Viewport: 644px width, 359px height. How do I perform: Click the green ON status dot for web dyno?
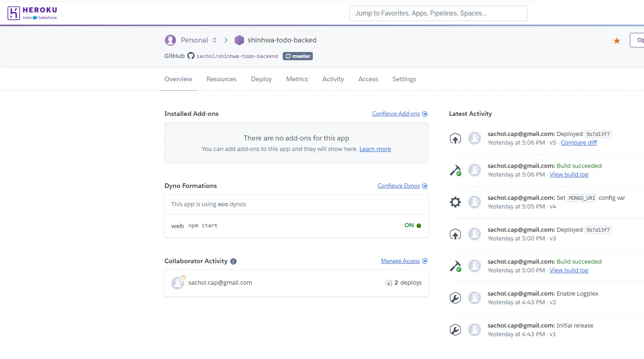[419, 225]
